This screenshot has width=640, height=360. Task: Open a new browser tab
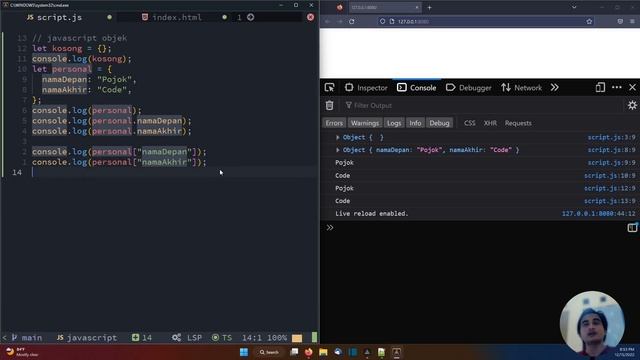429,7
